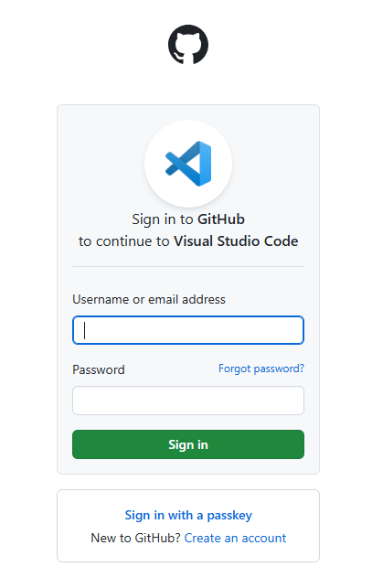Click the Visual Studio Code logo

click(x=188, y=164)
